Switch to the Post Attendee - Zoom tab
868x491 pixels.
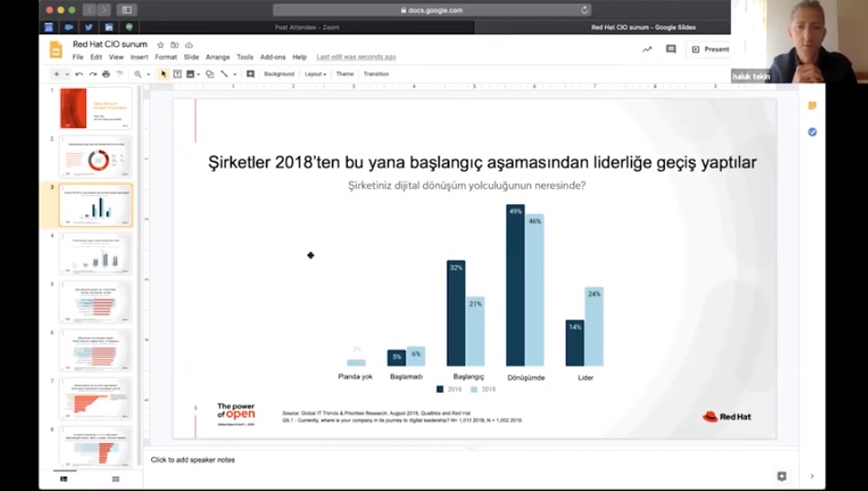(x=307, y=27)
